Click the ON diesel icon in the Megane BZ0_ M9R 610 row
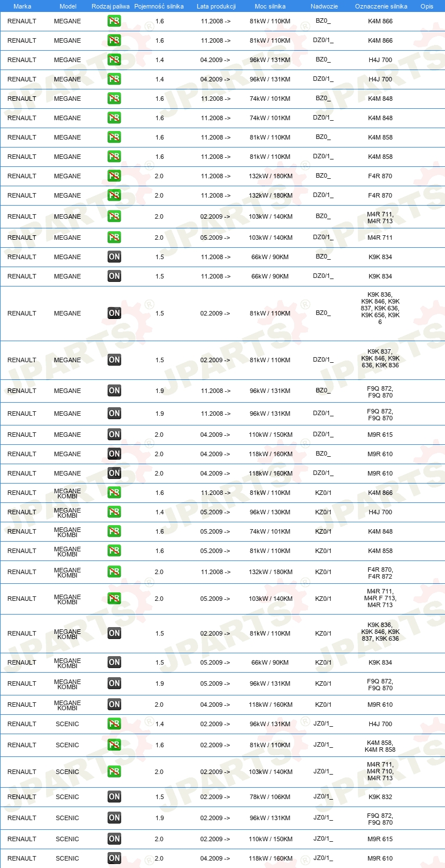This screenshot has width=445, height=868. [114, 454]
